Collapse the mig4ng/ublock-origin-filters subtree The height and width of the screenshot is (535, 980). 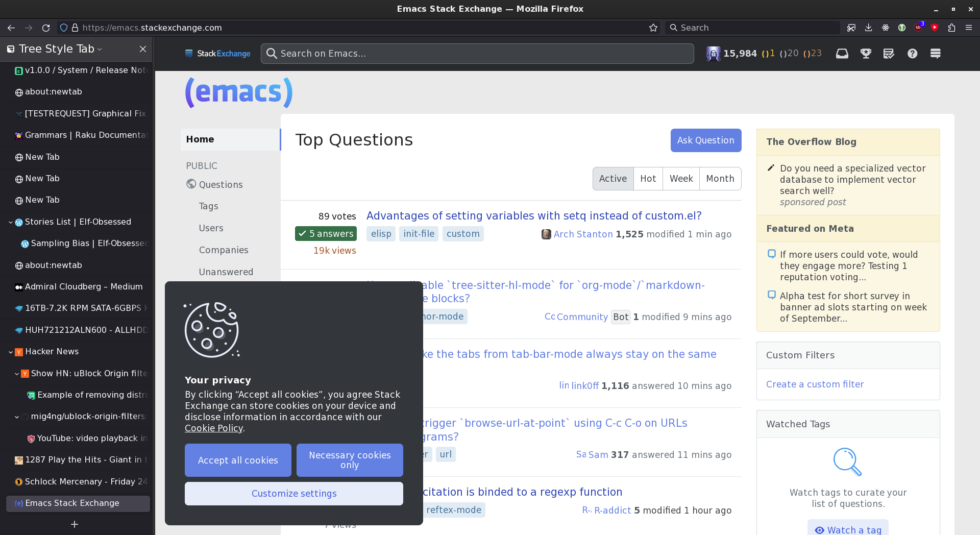tap(17, 417)
